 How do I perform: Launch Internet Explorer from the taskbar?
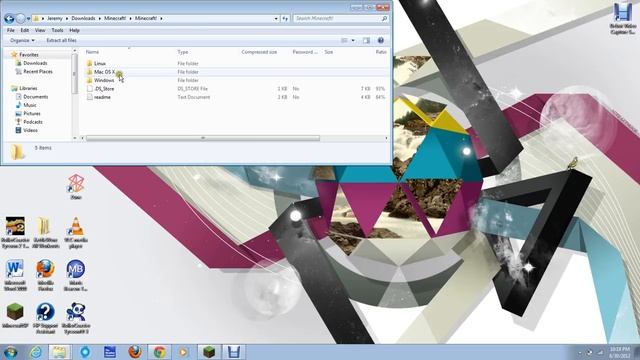tap(36, 352)
